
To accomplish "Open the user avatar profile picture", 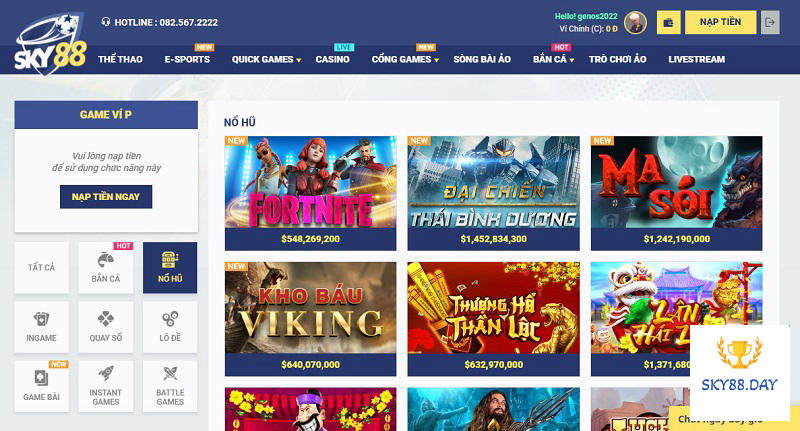I will point(635,22).
